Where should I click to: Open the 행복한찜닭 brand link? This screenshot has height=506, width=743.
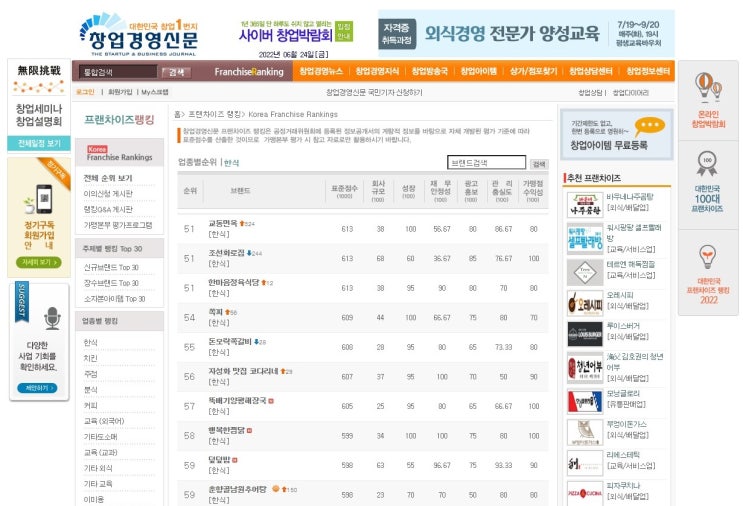227,430
